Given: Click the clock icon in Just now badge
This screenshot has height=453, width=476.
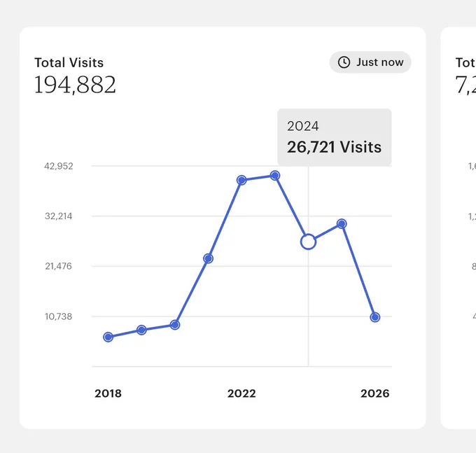Looking at the screenshot, I should (x=344, y=62).
